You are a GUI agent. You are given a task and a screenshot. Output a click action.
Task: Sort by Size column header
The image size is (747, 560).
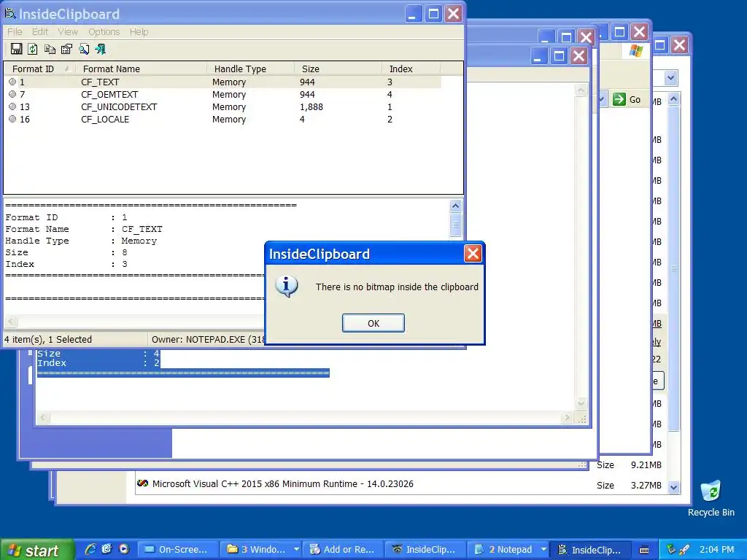(338, 69)
